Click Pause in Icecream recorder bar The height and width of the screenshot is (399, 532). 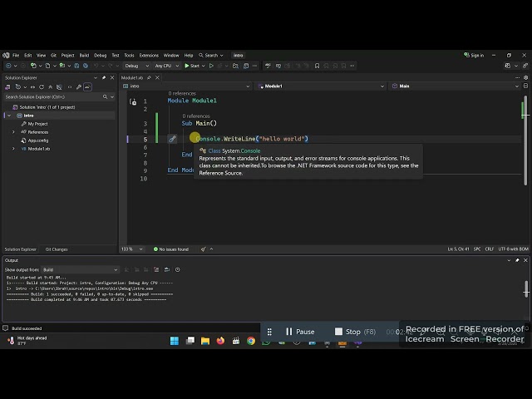[300, 332]
